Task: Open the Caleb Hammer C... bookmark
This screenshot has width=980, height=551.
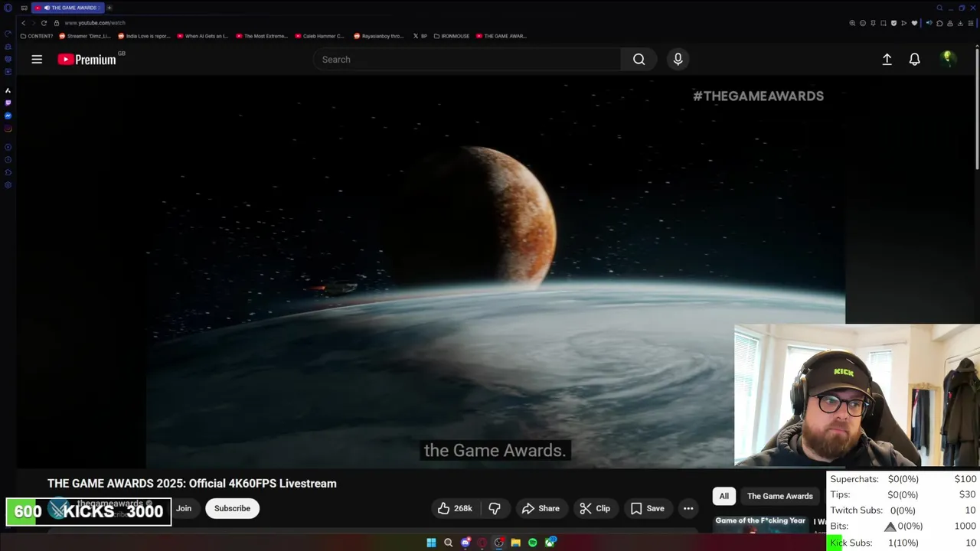Action: 321,36
